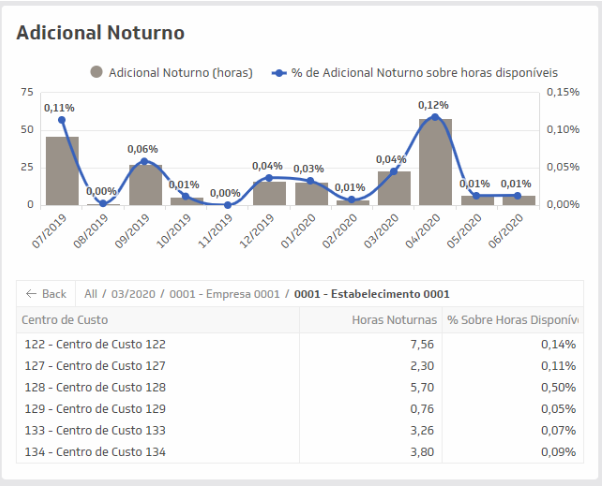Click the 04/2020 bar in chart
Screen dimensions: 605x487
click(435, 162)
